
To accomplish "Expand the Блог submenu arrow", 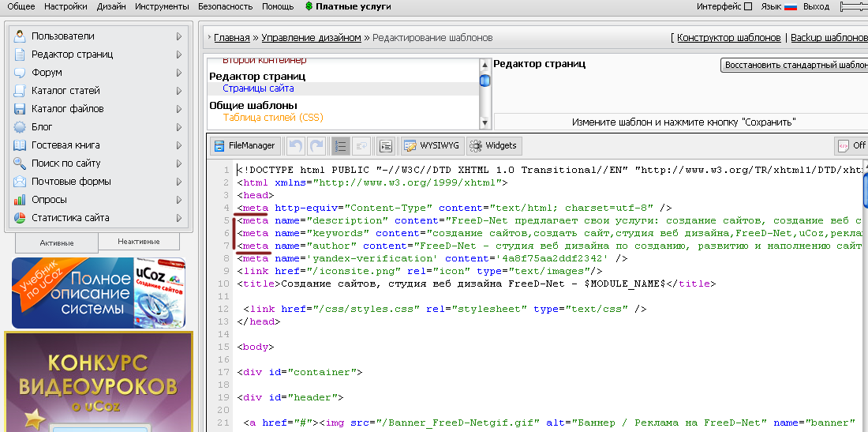I will tap(179, 127).
